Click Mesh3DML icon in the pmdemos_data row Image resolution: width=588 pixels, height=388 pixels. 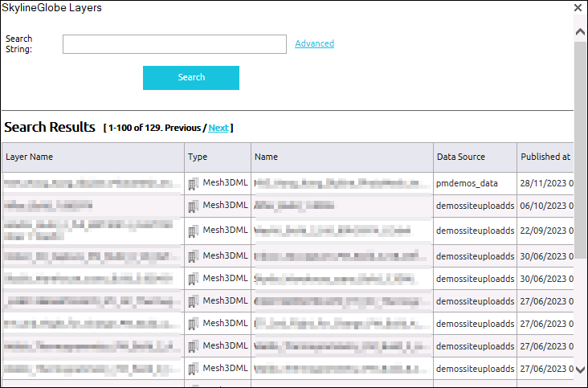click(x=193, y=184)
